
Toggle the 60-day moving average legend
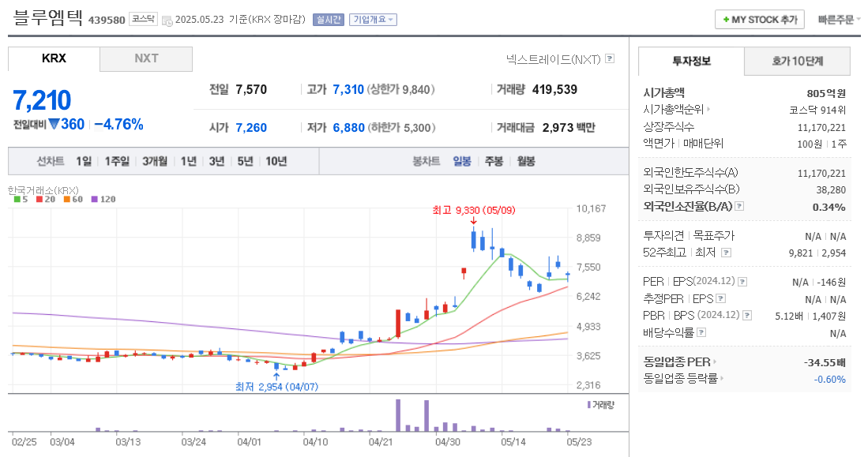[66, 199]
